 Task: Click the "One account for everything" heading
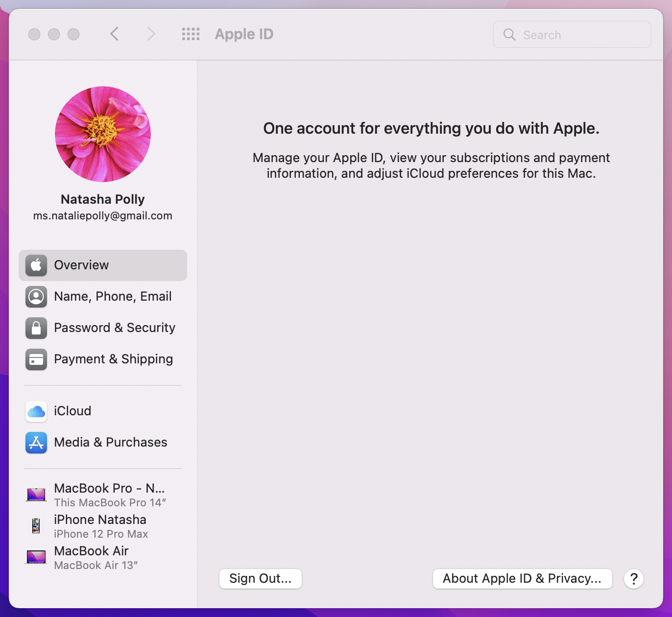pyautogui.click(x=432, y=128)
